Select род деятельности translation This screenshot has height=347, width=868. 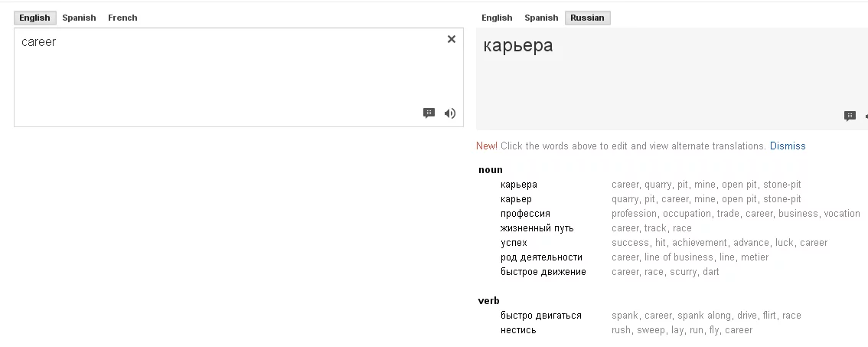(x=541, y=257)
